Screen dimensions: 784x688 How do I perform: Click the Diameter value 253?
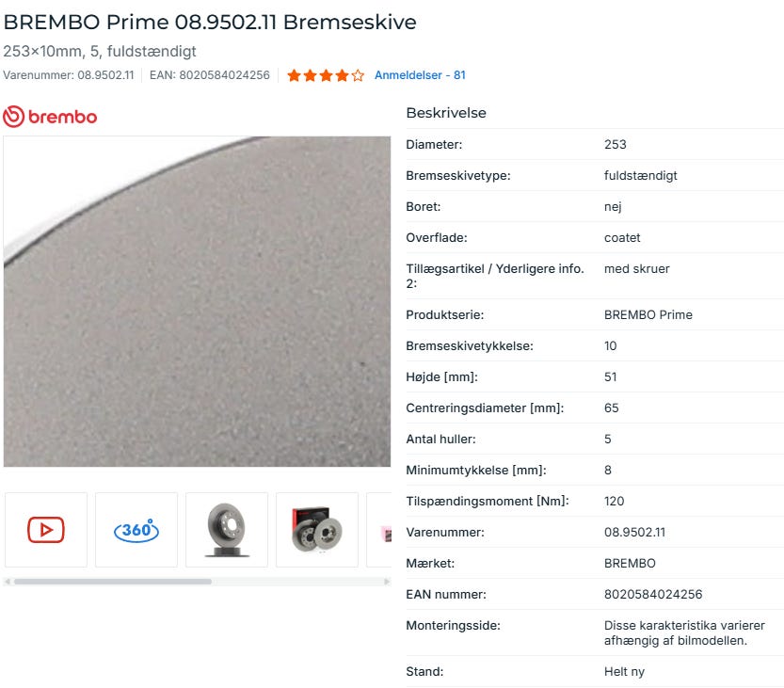point(615,145)
